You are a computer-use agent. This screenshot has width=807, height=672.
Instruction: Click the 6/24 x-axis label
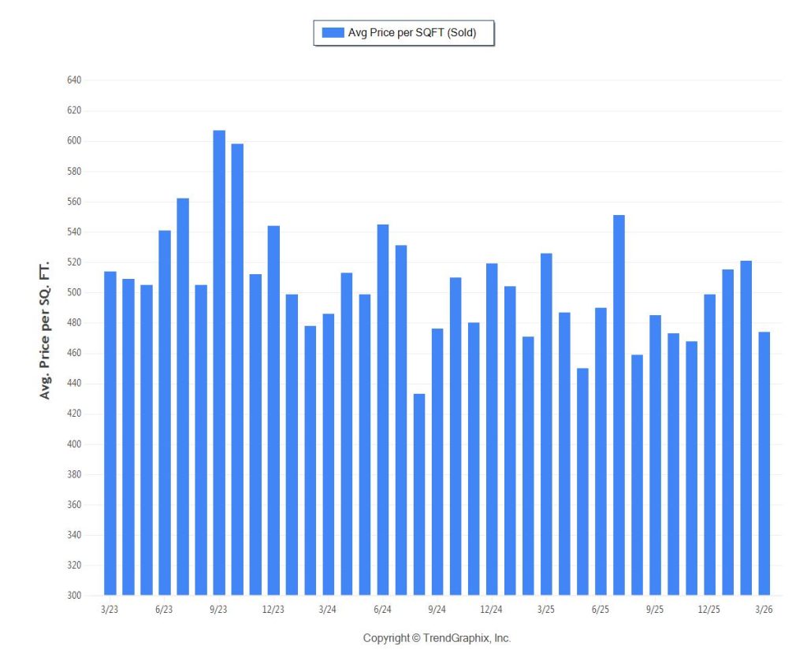click(x=382, y=610)
